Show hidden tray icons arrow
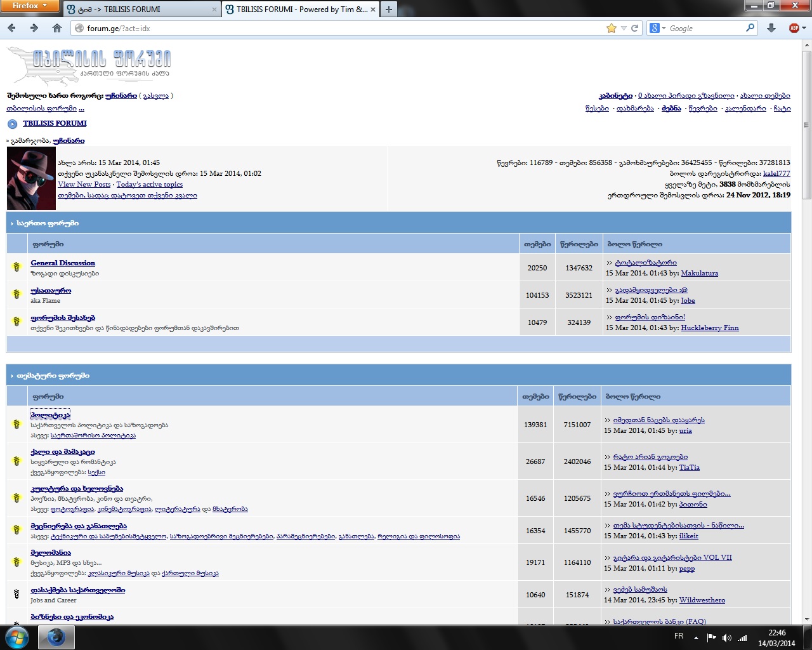The width and height of the screenshot is (812, 650). coord(696,637)
